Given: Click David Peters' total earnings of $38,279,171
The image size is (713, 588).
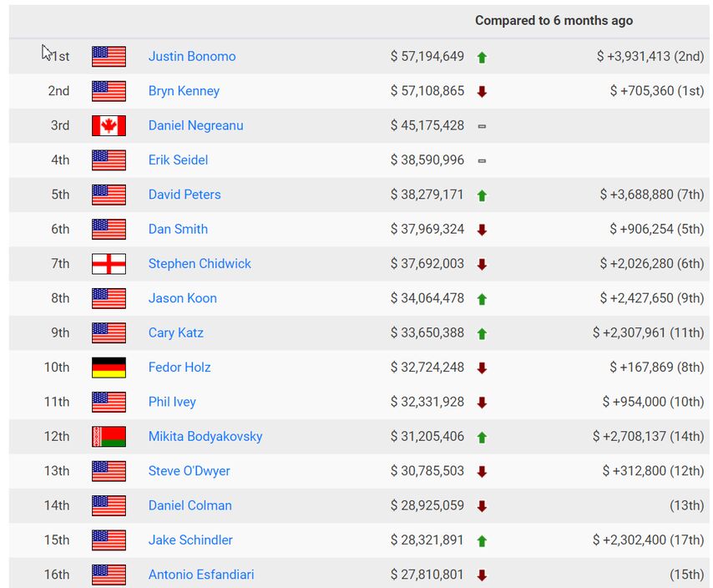Looking at the screenshot, I should pos(427,195).
